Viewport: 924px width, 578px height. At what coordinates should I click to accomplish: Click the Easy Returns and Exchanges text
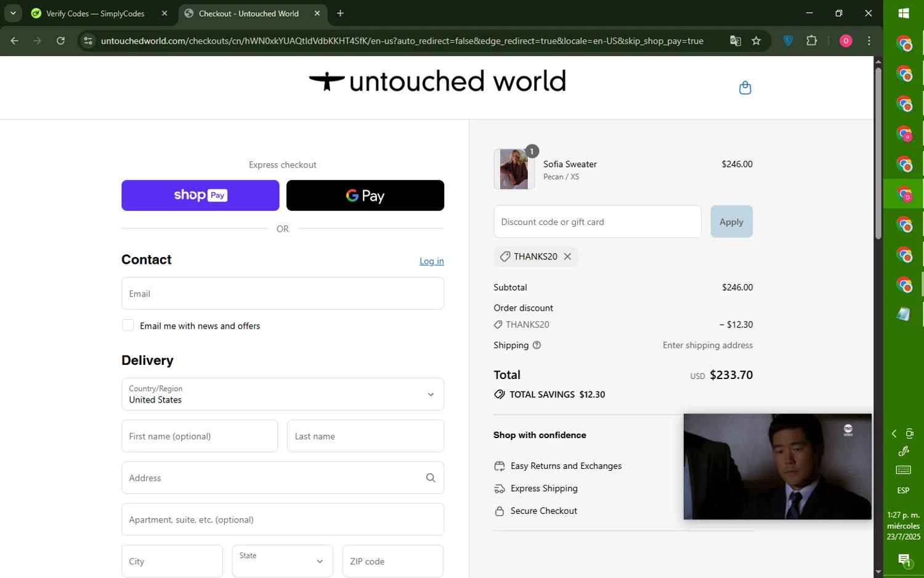point(566,466)
